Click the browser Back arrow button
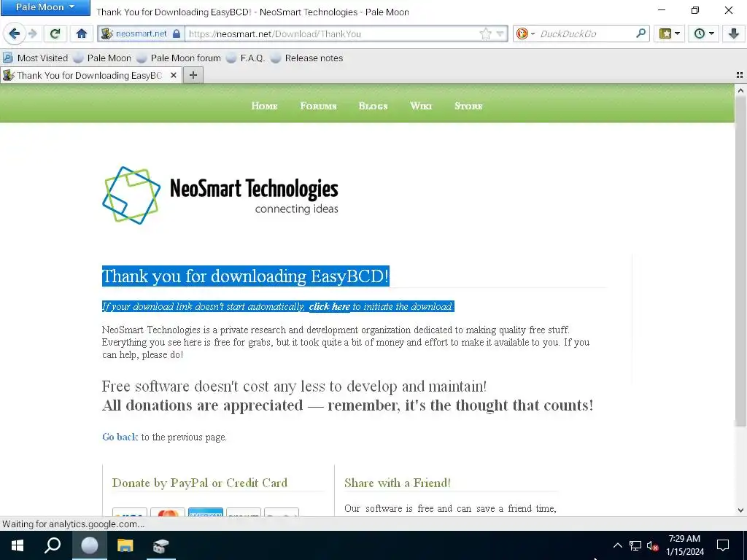The width and height of the screenshot is (747, 560). [15, 34]
